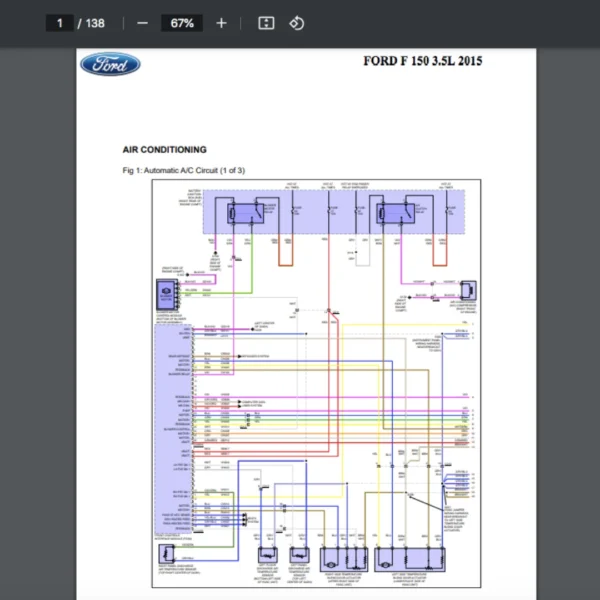Click the zoom in plus button

221,23
